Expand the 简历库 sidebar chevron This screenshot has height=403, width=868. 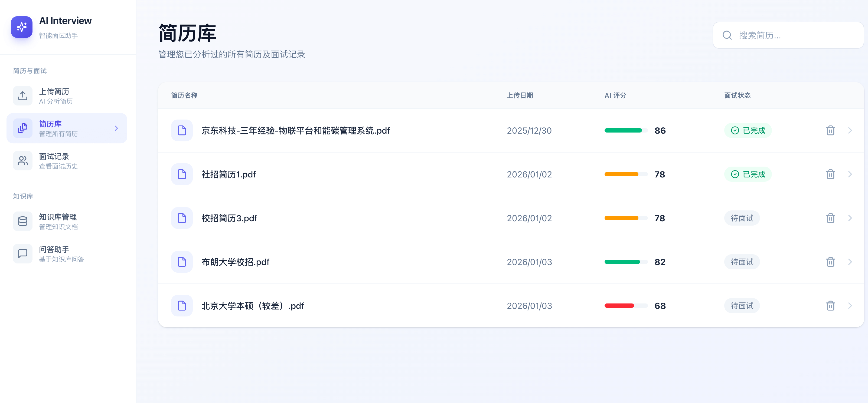point(117,128)
